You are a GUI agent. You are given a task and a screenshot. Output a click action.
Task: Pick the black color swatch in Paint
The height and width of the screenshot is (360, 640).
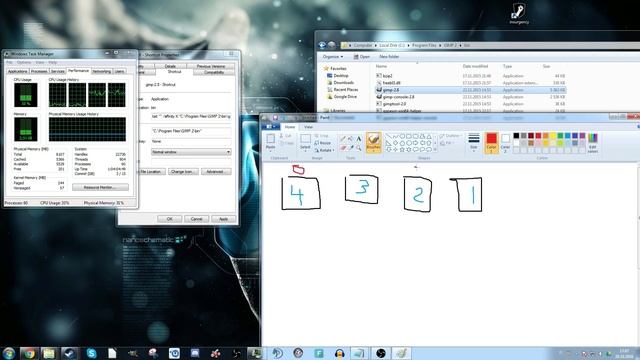(x=516, y=136)
